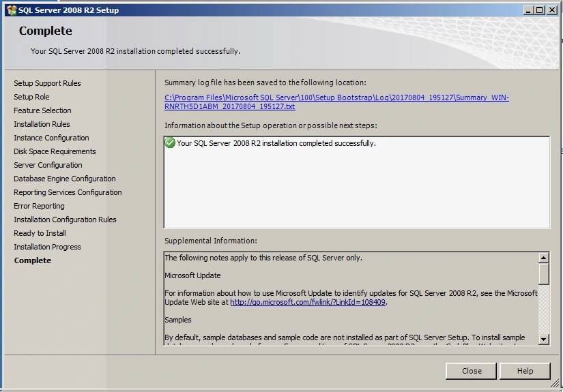Click the green success checkmark icon
Viewport: 563px width, 392px height.
[170, 143]
